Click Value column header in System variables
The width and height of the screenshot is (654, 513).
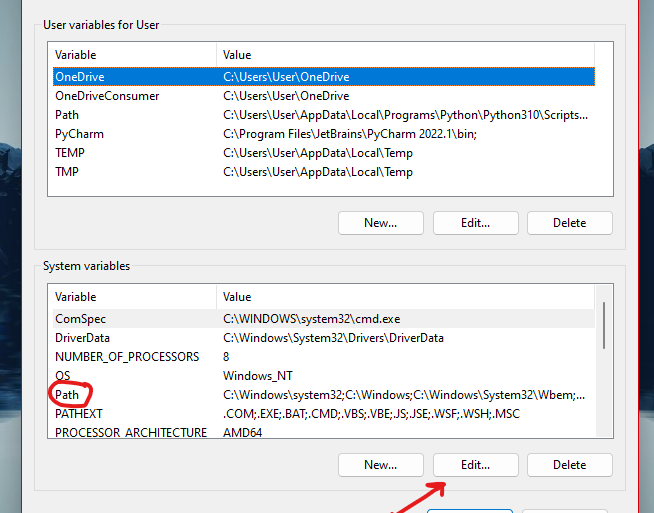tap(405, 297)
